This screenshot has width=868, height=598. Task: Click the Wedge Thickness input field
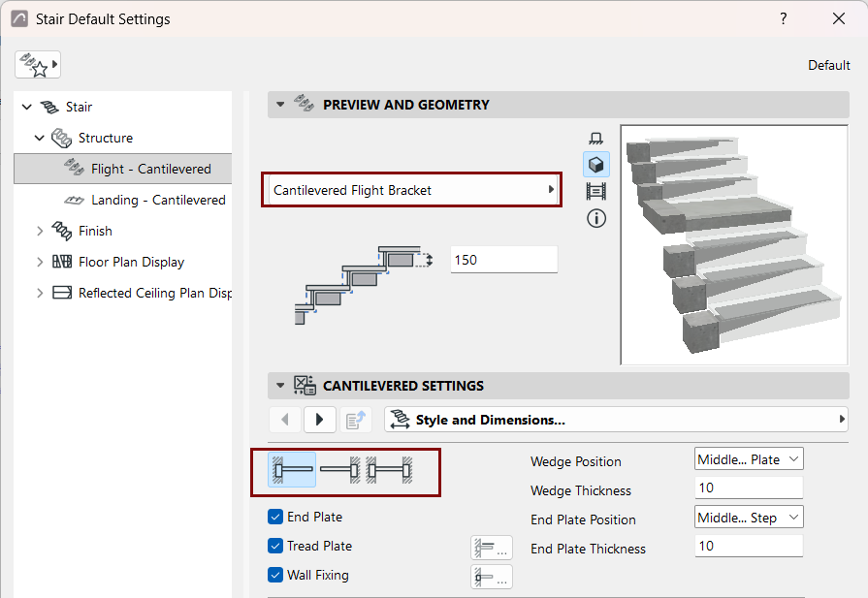pos(749,488)
